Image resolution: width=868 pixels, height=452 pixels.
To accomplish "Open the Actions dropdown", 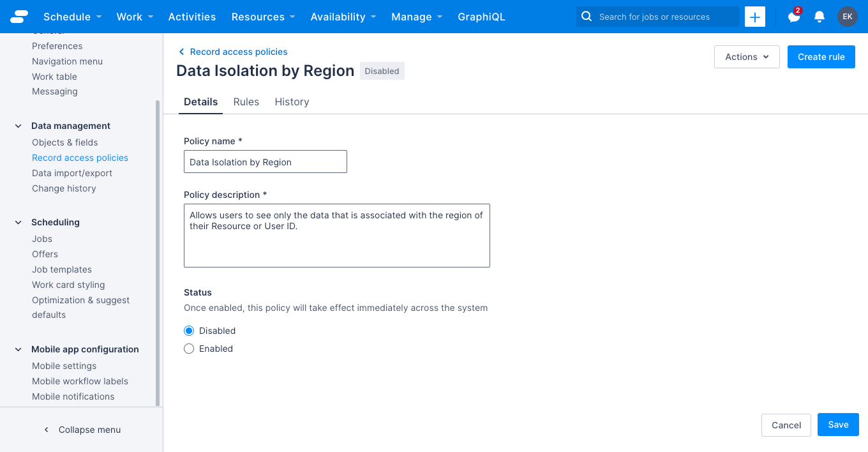I will click(x=746, y=57).
